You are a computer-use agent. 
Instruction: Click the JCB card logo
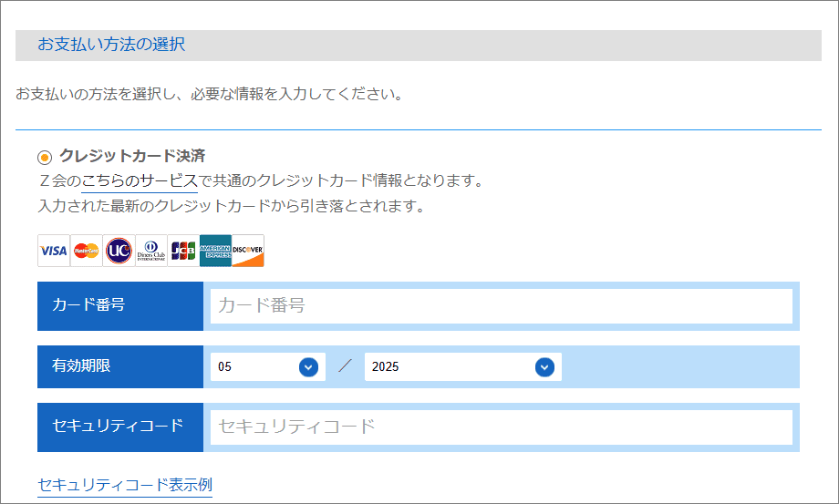(x=183, y=251)
